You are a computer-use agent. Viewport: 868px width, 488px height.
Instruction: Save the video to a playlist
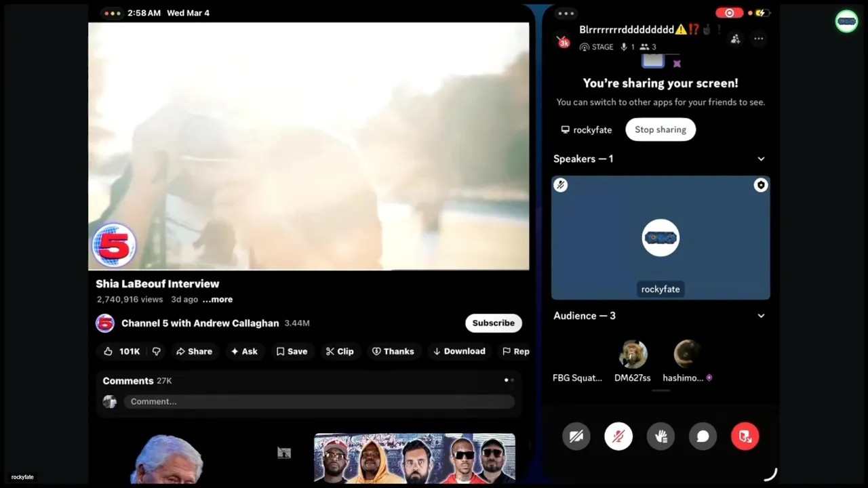click(292, 351)
